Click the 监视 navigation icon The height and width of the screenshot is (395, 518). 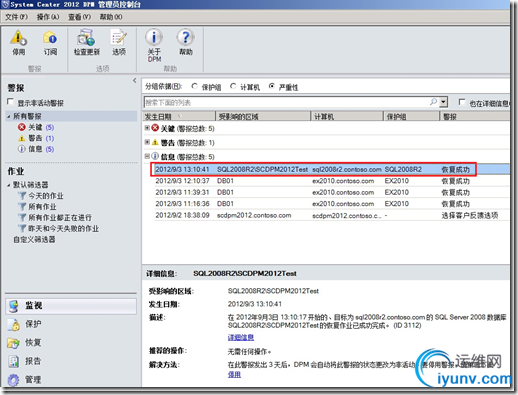[x=14, y=306]
